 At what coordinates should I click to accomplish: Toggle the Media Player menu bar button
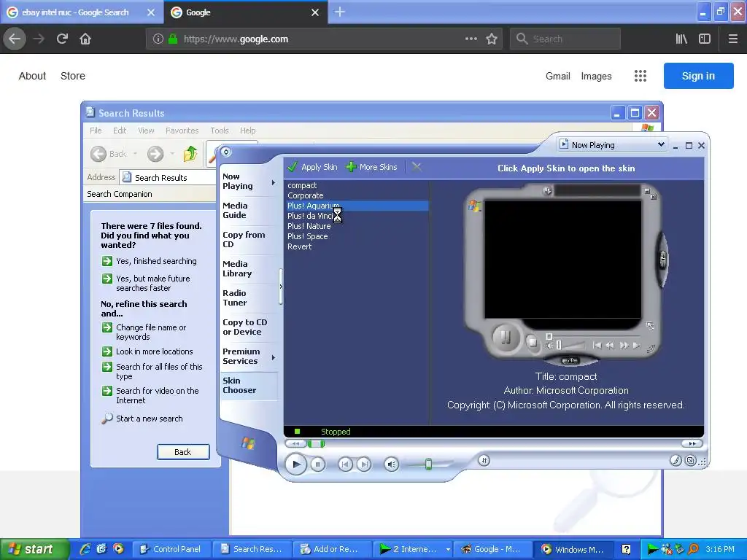pyautogui.click(x=226, y=152)
